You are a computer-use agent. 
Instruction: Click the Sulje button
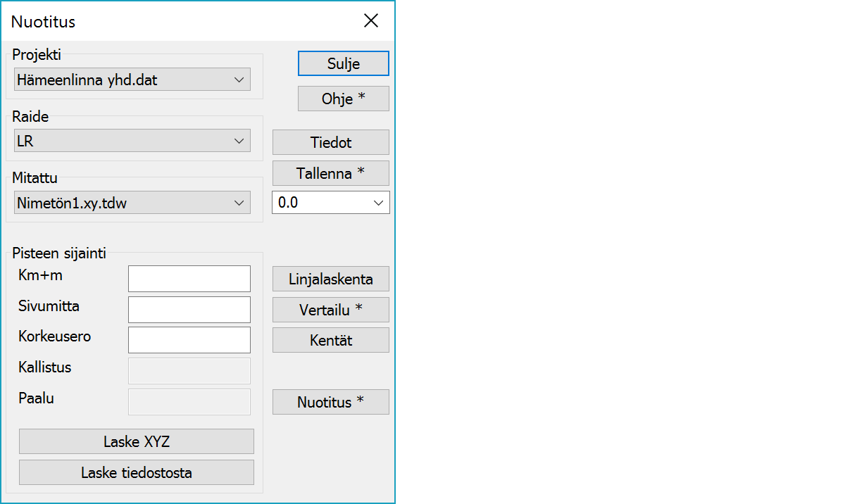pos(343,63)
